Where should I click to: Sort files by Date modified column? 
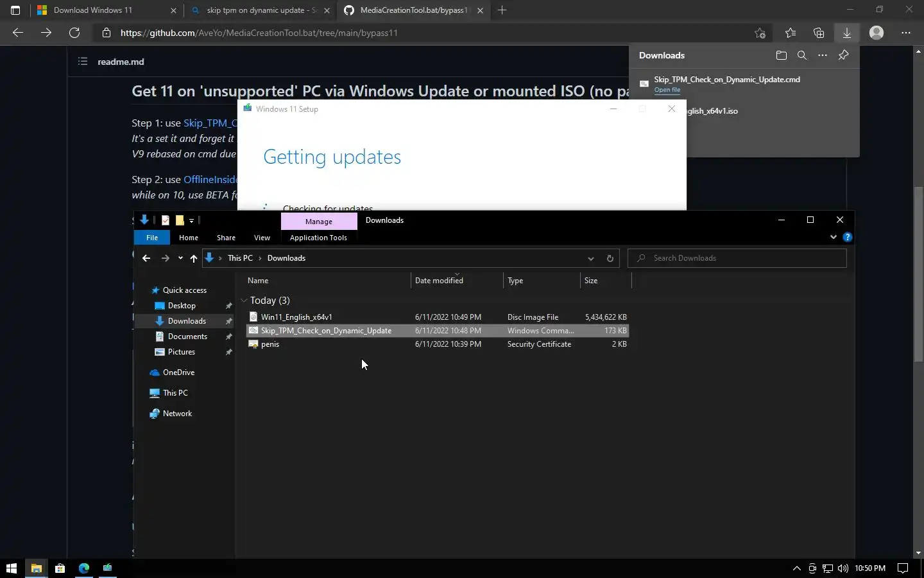pyautogui.click(x=457, y=281)
